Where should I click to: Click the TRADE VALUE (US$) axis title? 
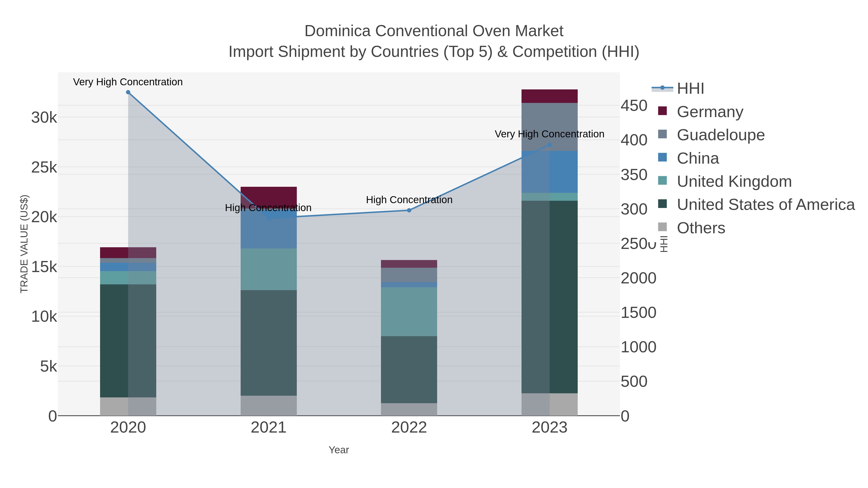coord(24,244)
